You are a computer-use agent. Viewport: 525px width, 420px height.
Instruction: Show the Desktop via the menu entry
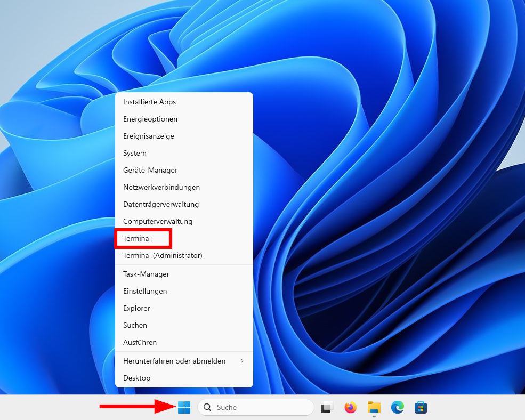[136, 378]
